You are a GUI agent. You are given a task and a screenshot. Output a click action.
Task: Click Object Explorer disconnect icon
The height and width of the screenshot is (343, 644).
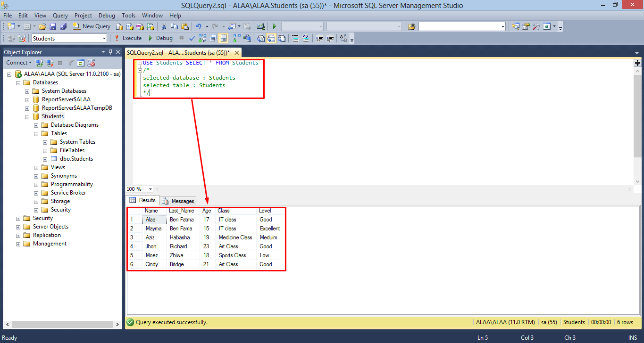tap(49, 62)
